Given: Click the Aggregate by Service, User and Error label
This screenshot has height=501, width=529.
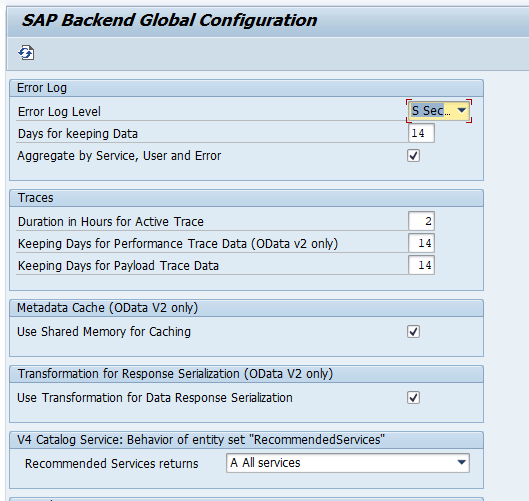Looking at the screenshot, I should 119,156.
